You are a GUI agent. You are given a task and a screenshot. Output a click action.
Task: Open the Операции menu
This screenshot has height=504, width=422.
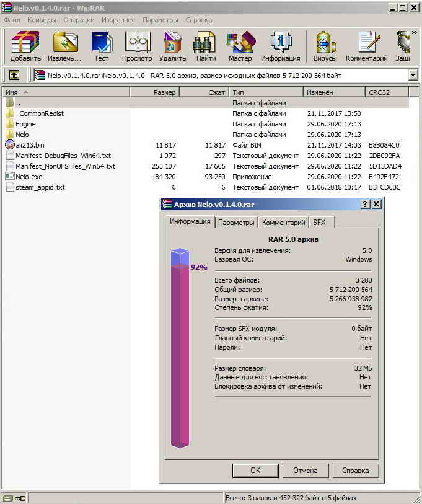(x=79, y=20)
